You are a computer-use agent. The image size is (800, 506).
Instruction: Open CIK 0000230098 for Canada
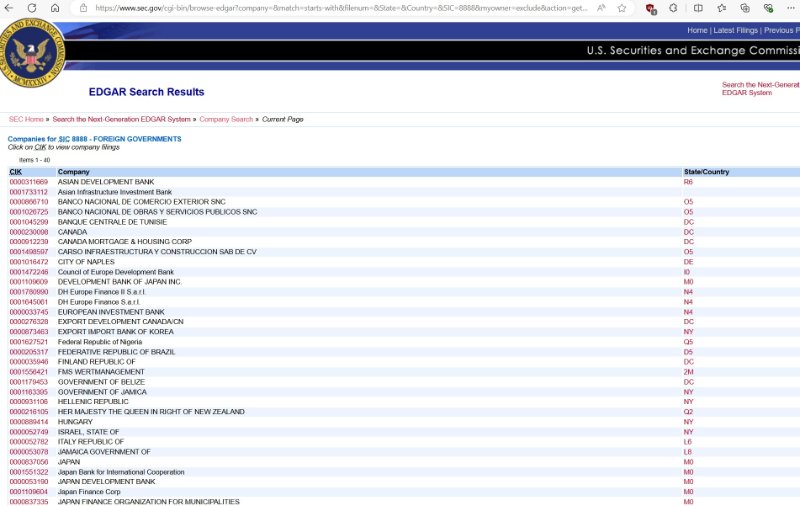click(x=29, y=232)
